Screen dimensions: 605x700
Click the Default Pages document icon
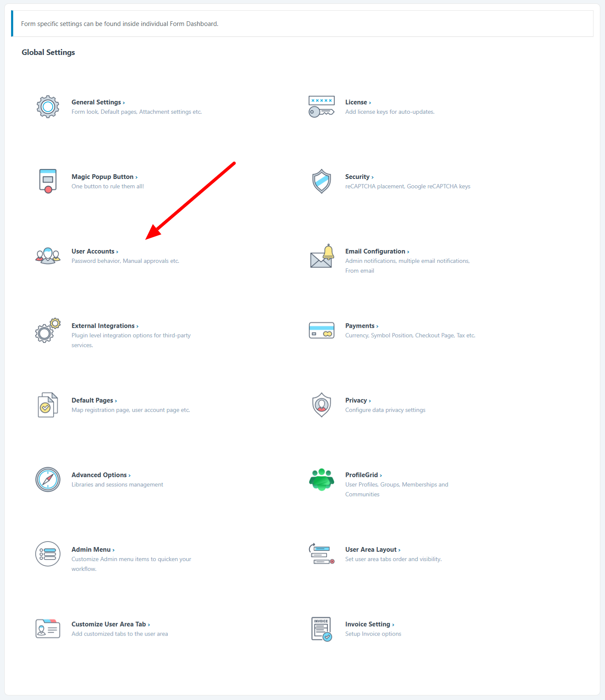[48, 405]
